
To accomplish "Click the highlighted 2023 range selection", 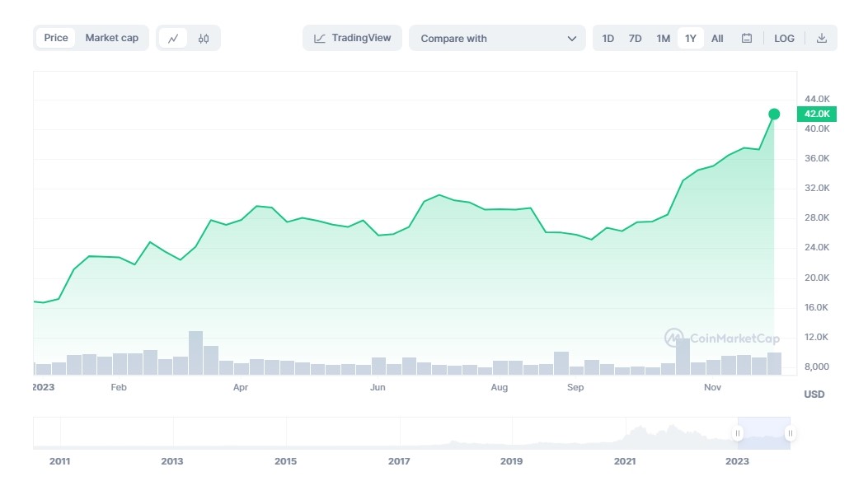I will (x=764, y=433).
